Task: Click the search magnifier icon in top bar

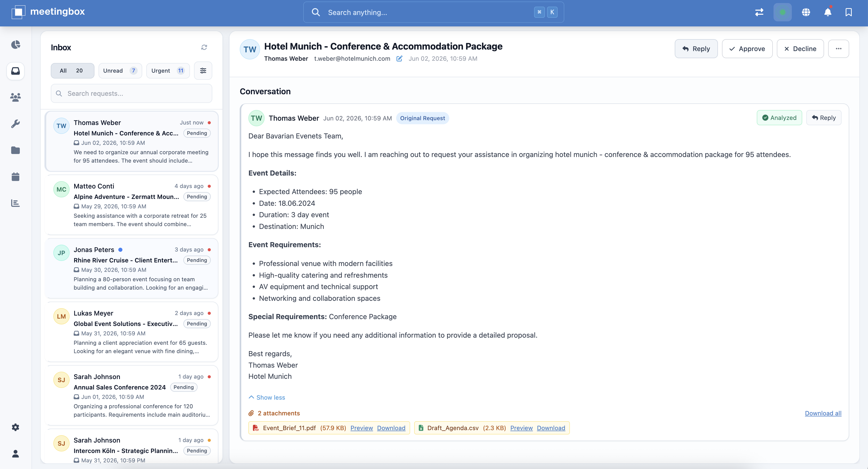Action: (x=316, y=12)
